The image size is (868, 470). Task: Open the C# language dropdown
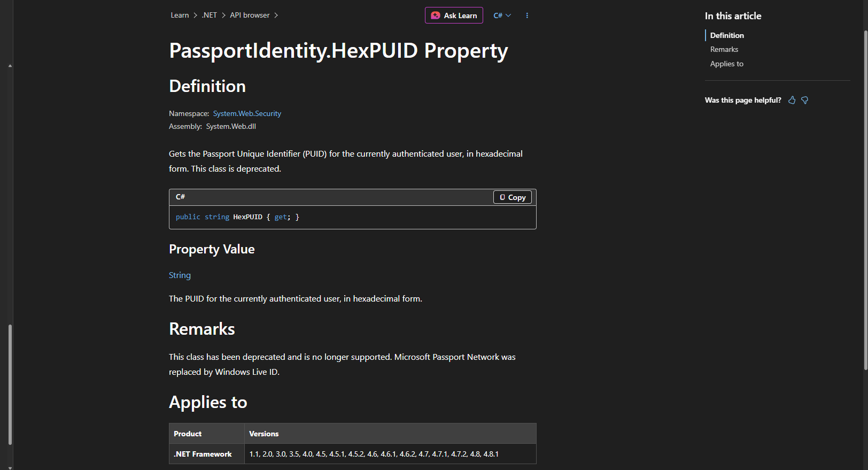[x=502, y=16]
